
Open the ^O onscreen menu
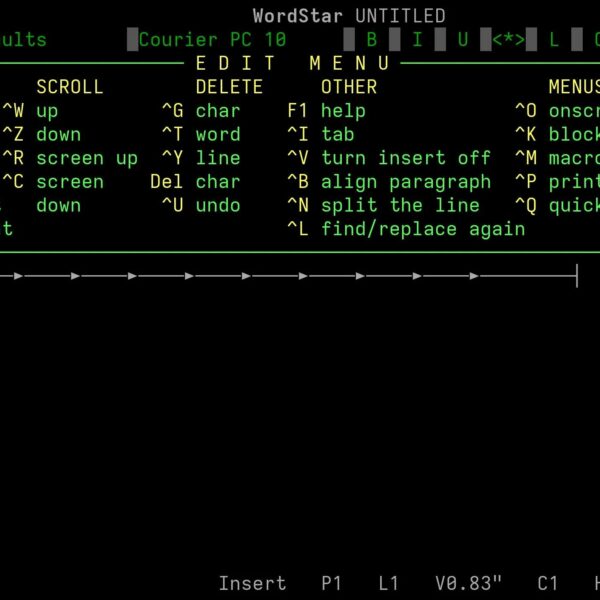558,111
